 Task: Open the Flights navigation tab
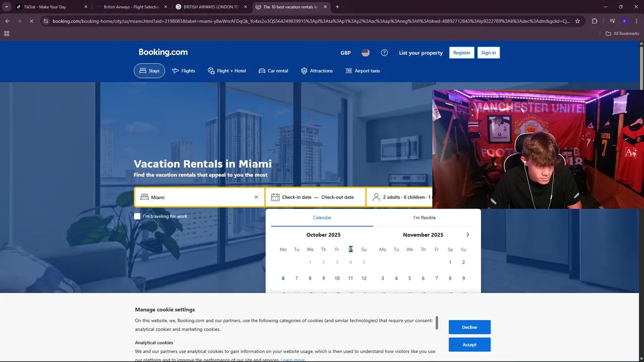tap(184, 71)
